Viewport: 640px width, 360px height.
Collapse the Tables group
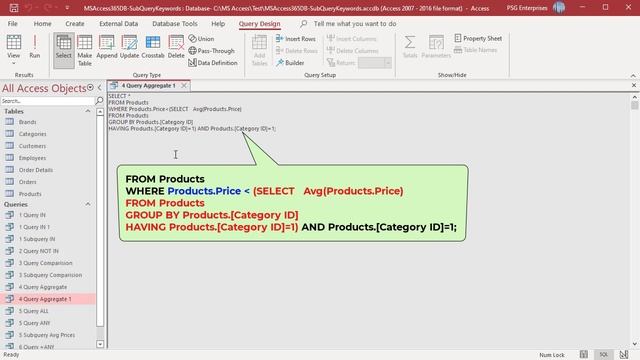tap(88, 111)
